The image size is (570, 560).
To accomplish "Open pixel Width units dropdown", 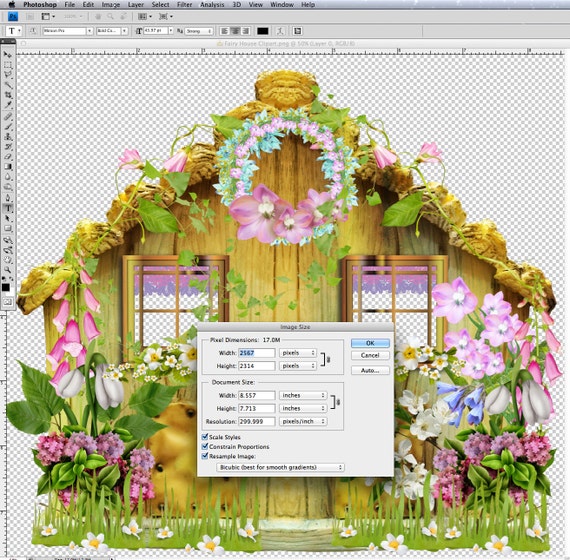I will pos(298,353).
